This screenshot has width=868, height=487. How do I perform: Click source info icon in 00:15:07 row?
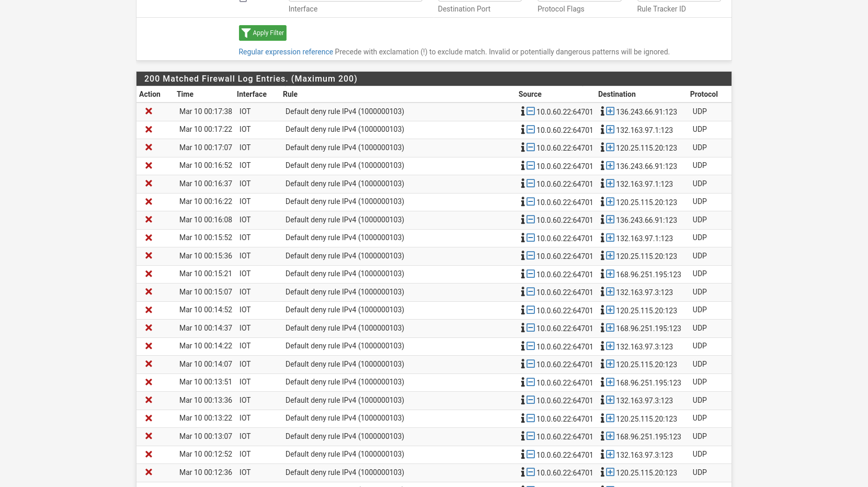(x=522, y=292)
